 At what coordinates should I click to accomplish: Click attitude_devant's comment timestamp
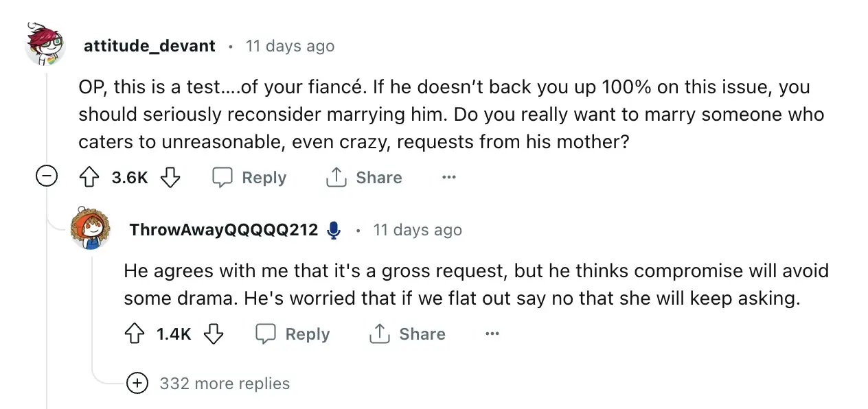pyautogui.click(x=290, y=46)
